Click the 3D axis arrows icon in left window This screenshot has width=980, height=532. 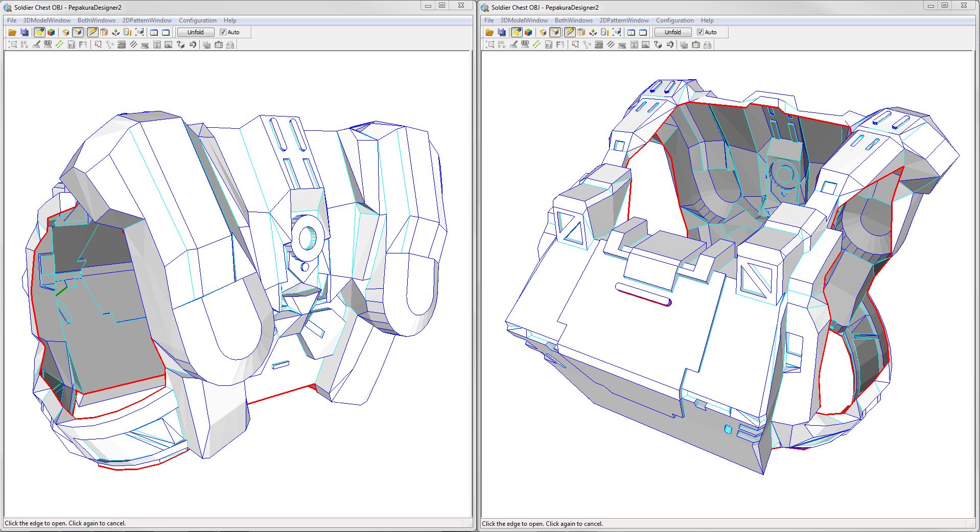116,32
